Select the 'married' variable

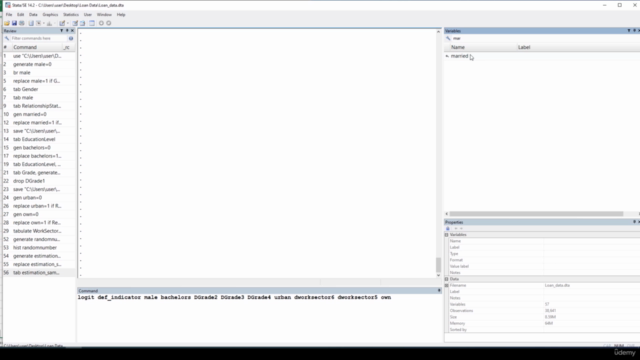click(459, 56)
